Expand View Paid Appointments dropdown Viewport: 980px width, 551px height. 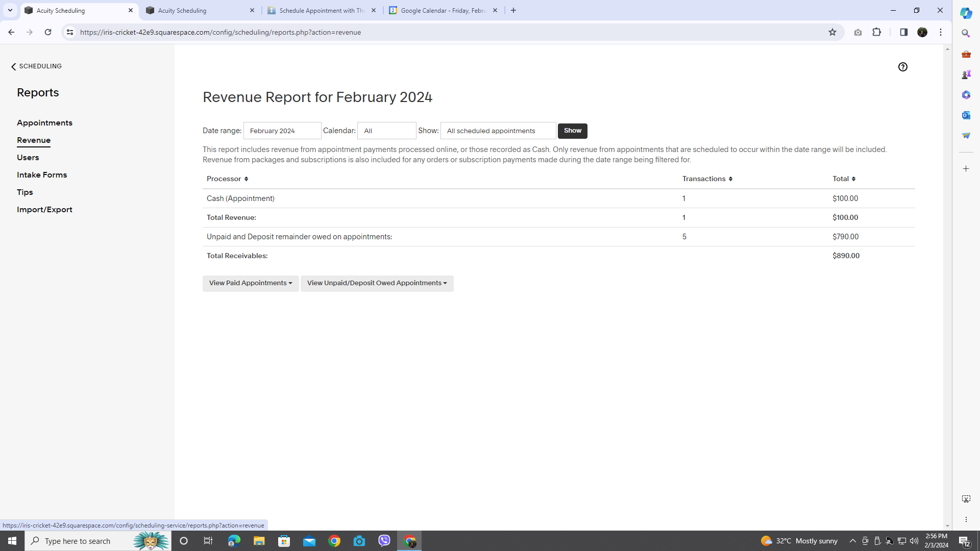[250, 283]
